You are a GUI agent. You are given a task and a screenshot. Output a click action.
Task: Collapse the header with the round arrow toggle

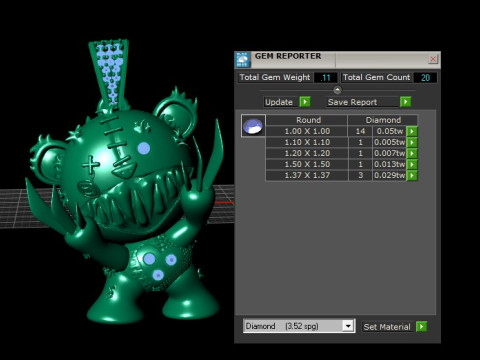pos(337,90)
